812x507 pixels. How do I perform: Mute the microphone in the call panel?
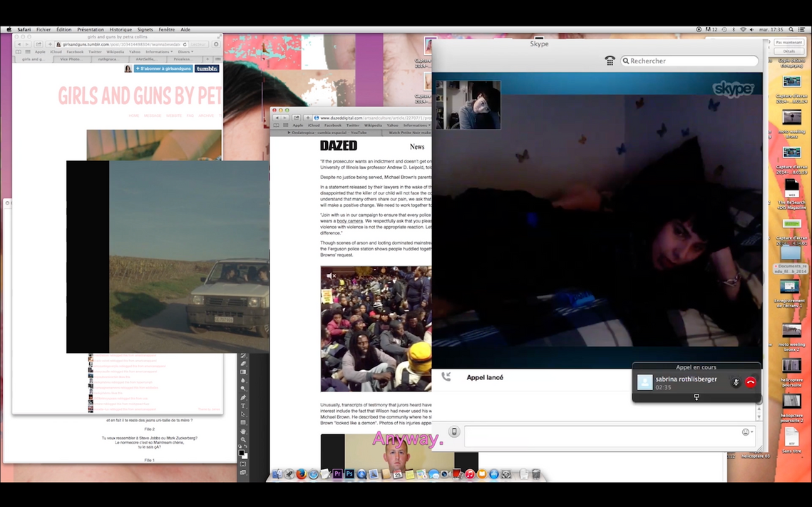pyautogui.click(x=735, y=382)
